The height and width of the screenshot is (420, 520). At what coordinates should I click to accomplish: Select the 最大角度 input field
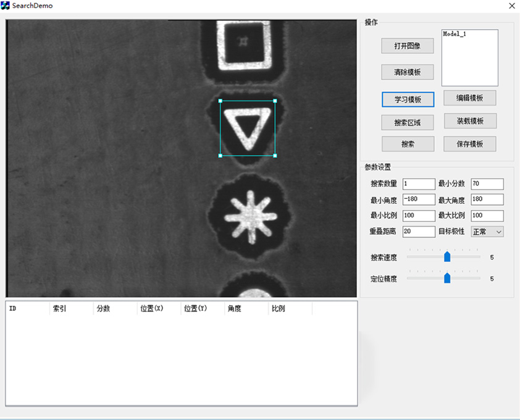[487, 199]
